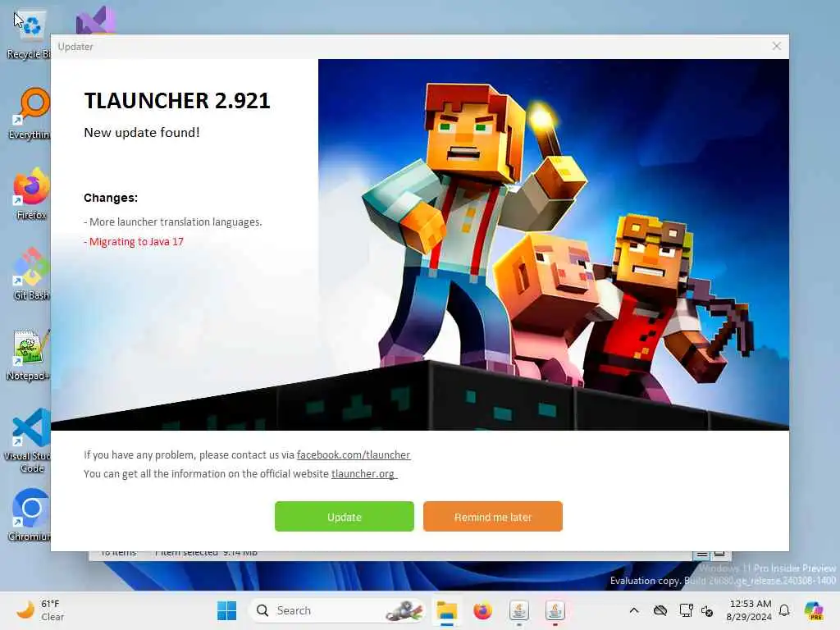Viewport: 840px width, 630px height.
Task: Click the 'New update found!' text
Action: coord(141,132)
